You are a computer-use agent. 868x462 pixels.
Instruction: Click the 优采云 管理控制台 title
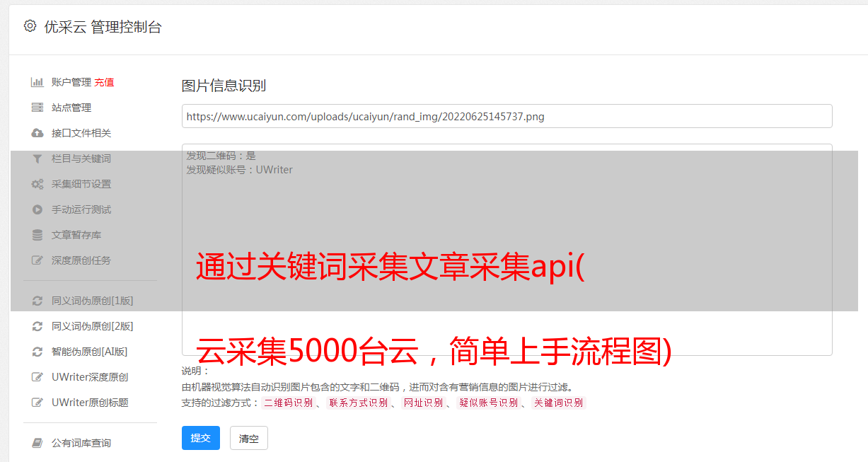coord(103,27)
